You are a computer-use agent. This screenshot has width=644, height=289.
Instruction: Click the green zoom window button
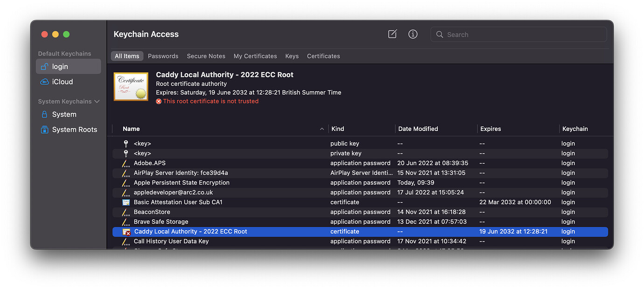coord(66,34)
